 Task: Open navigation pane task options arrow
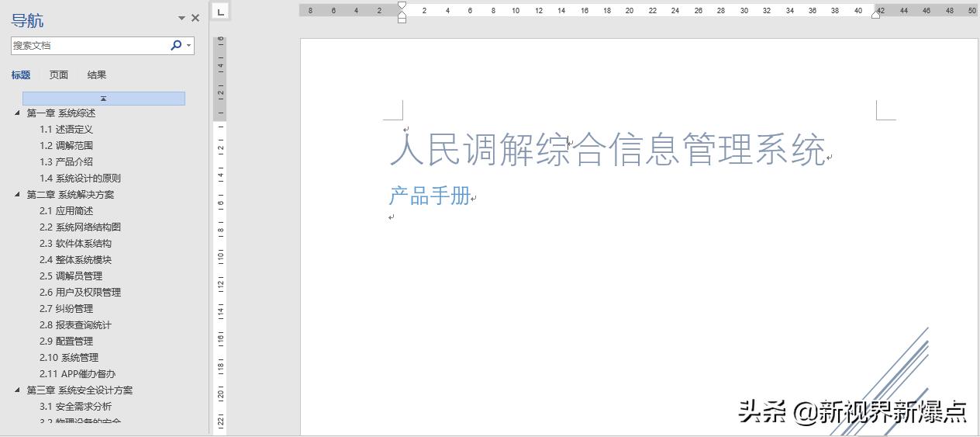[182, 18]
